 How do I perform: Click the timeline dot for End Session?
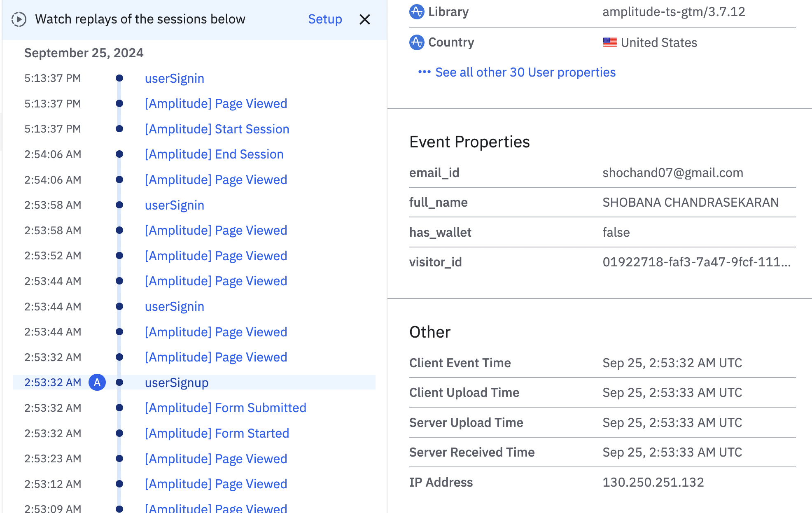(119, 154)
